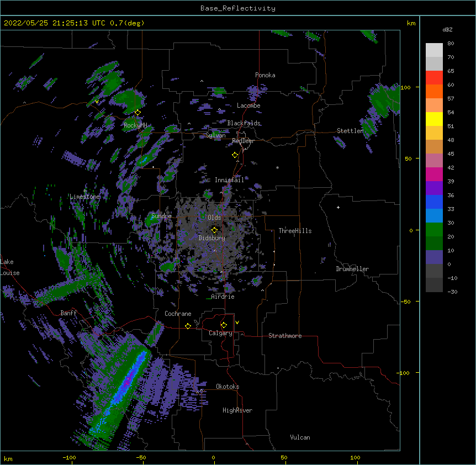Click the Airdrie city label
Screen dimensions: 476x465
pyautogui.click(x=223, y=297)
